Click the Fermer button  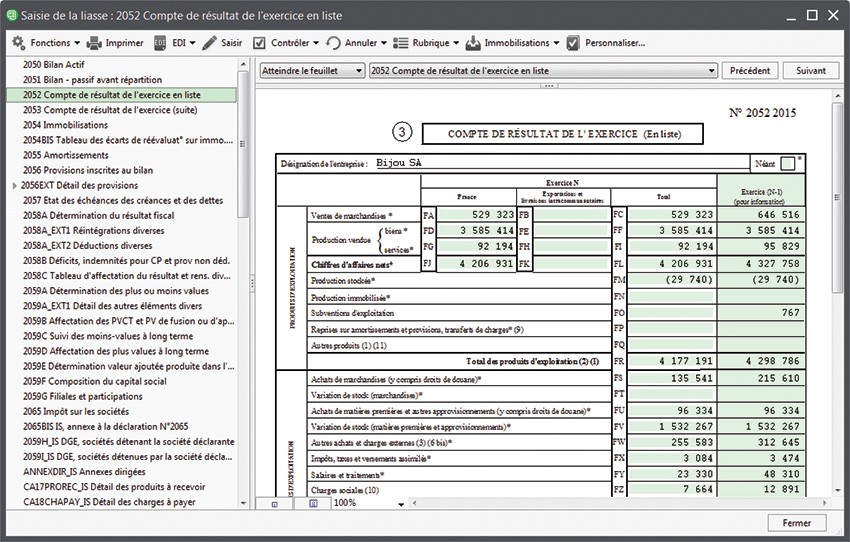[796, 523]
